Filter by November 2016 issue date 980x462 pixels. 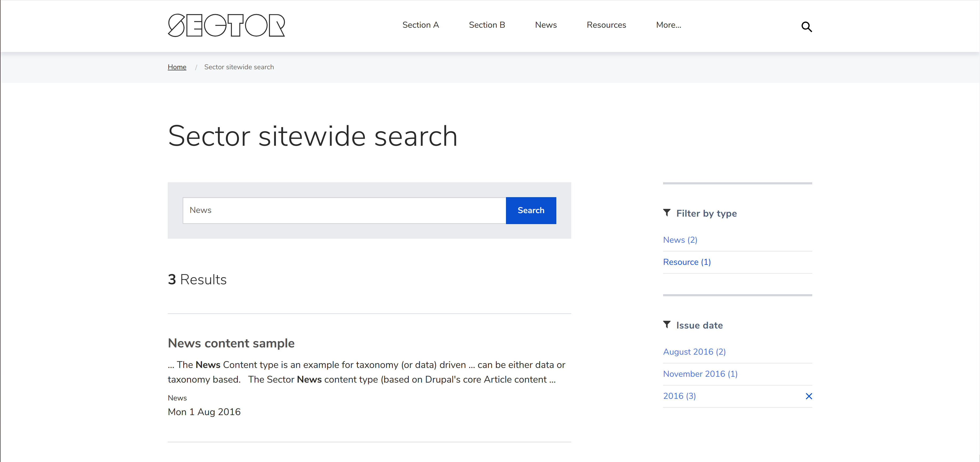pyautogui.click(x=700, y=374)
